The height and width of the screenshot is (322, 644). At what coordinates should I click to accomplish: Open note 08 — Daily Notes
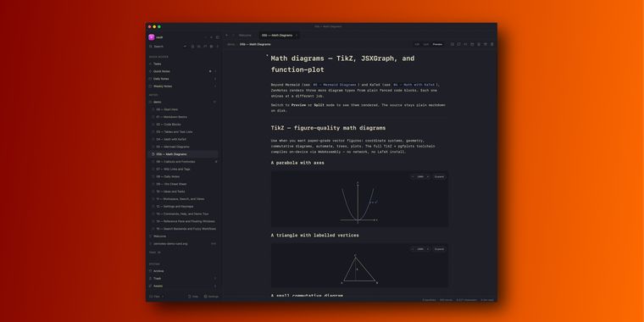[184, 176]
